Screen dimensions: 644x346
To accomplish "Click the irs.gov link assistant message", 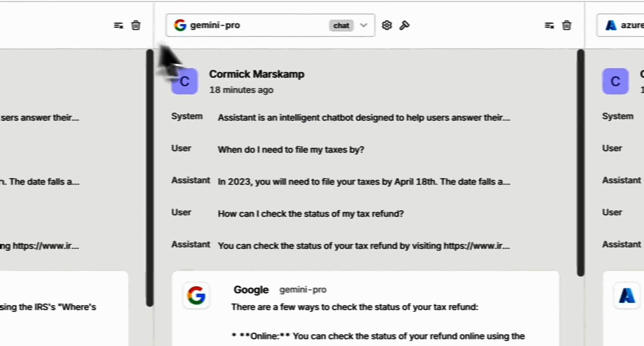I will pos(364,246).
